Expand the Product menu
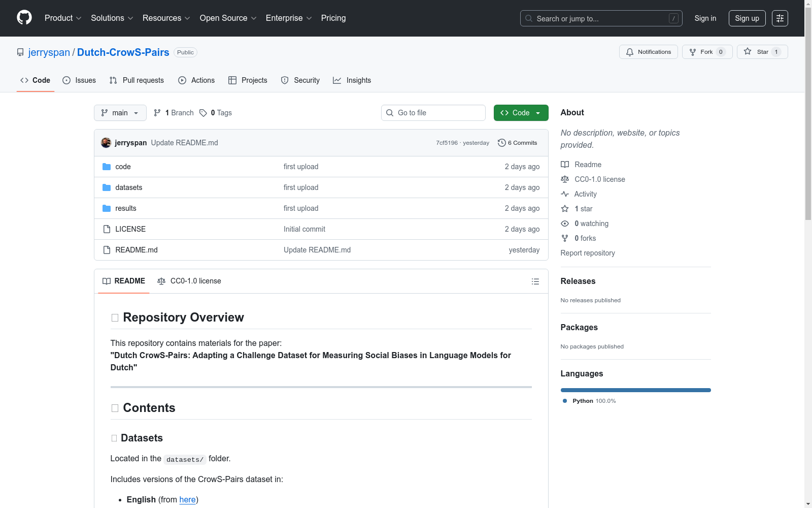The image size is (812, 508). tap(63, 18)
